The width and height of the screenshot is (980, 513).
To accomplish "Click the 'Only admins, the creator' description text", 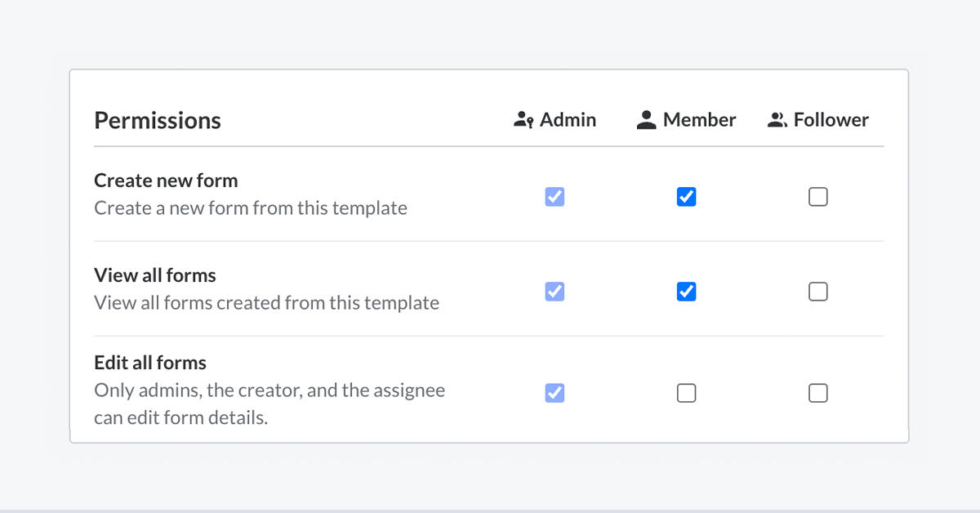I will coord(269,390).
